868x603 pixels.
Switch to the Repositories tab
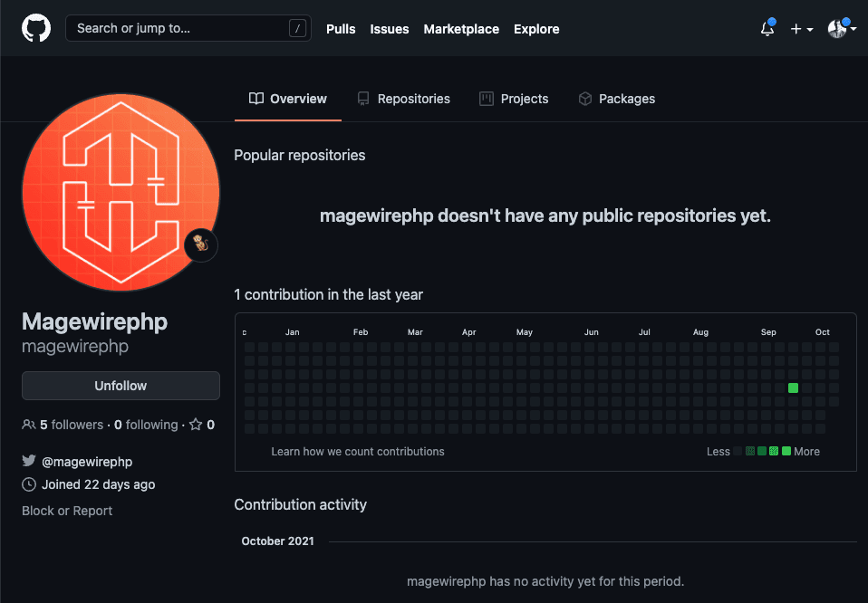403,99
